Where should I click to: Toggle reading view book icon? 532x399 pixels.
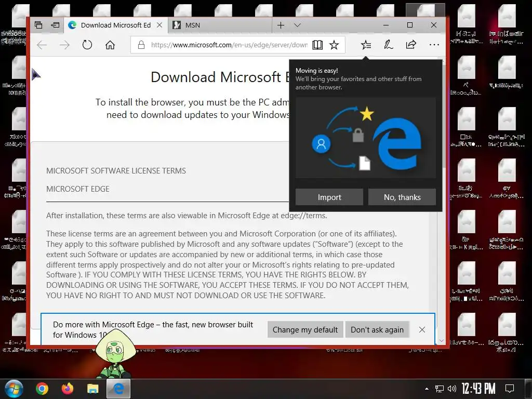pos(317,45)
